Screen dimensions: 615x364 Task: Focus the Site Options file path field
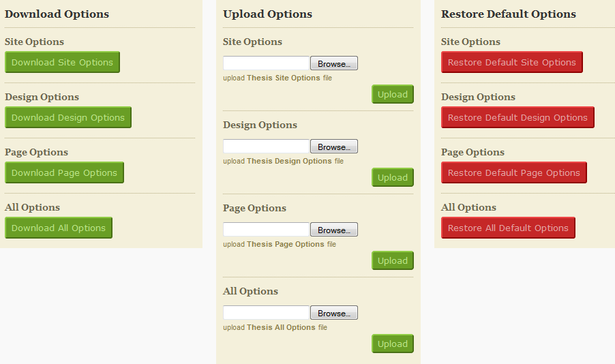point(267,63)
